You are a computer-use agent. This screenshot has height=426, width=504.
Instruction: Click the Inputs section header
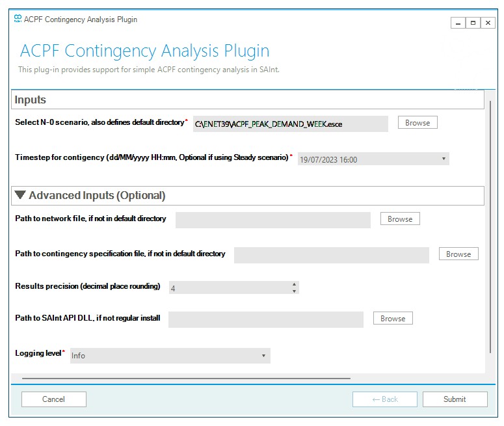tap(248, 100)
